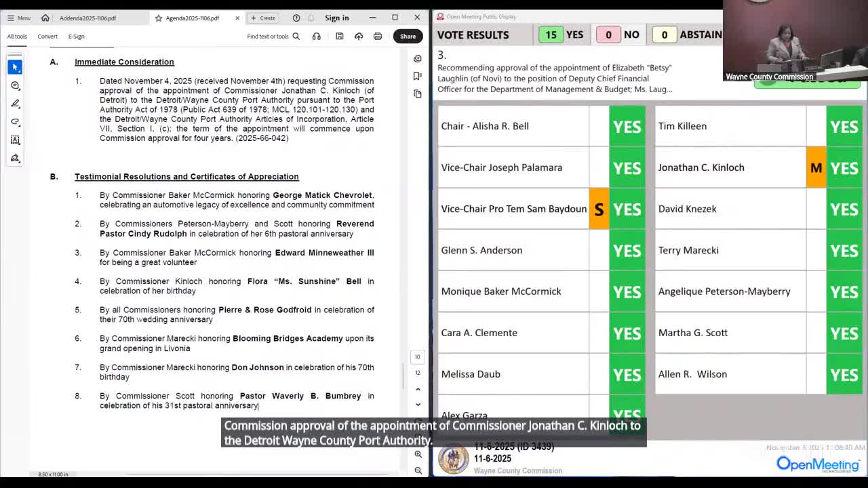This screenshot has height=488, width=868.
Task: Click the Find text or tools search
Action: click(273, 36)
